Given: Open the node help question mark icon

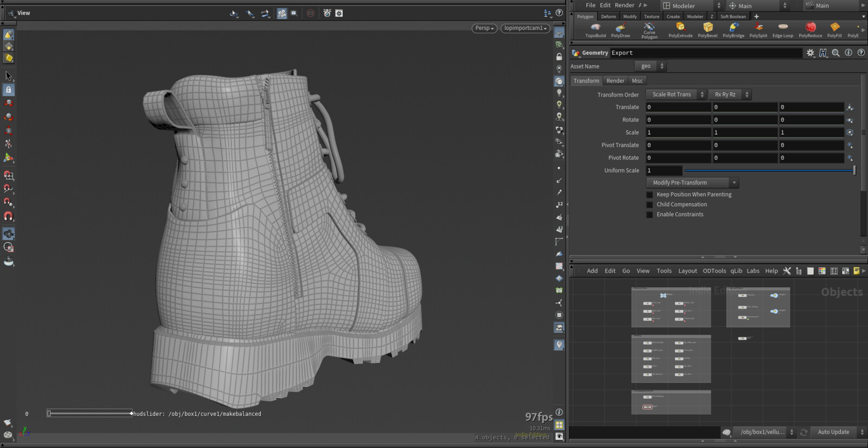Looking at the screenshot, I should (x=861, y=53).
